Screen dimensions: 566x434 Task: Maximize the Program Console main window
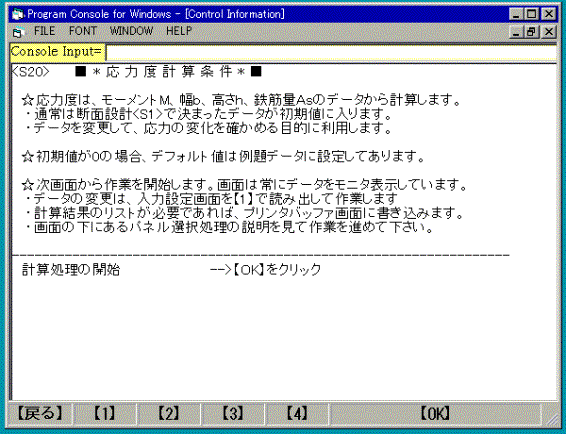point(531,14)
